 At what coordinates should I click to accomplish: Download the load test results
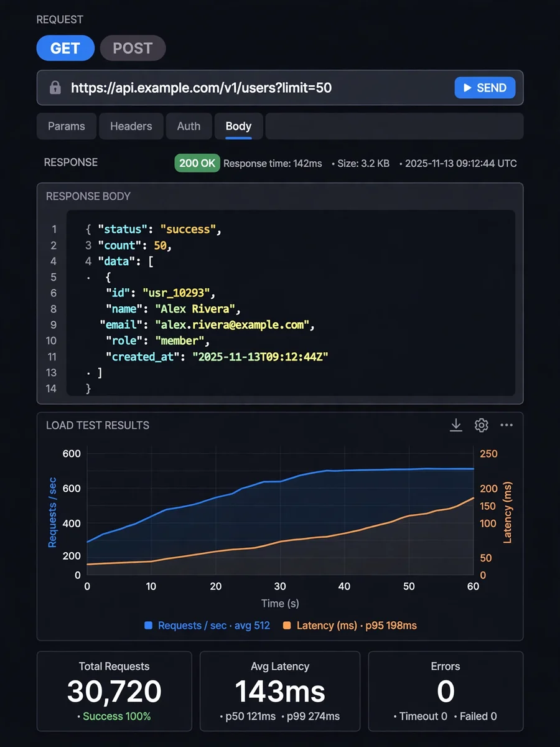click(x=456, y=425)
